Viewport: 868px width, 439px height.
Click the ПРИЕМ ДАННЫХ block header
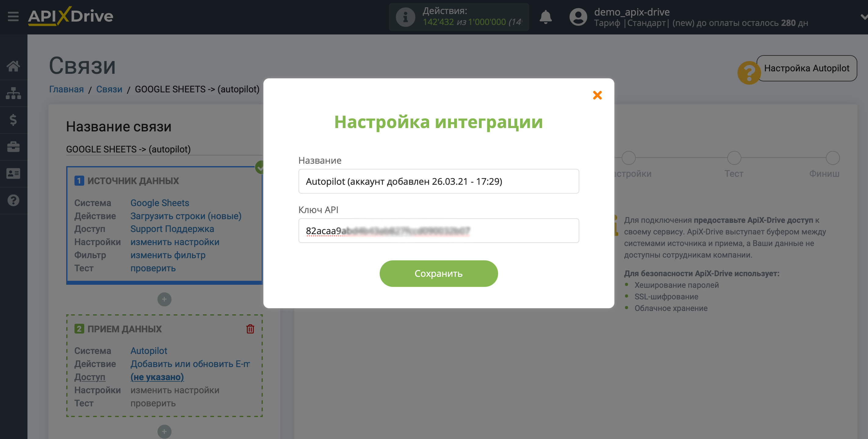(124, 329)
